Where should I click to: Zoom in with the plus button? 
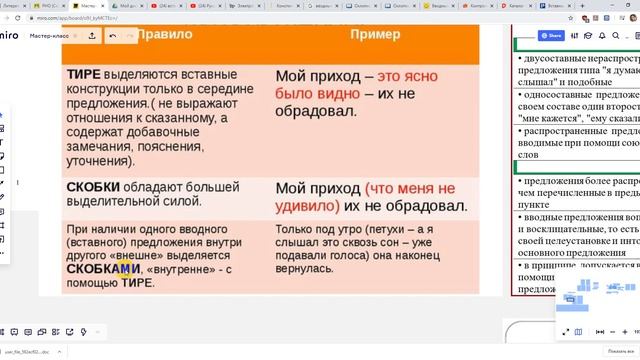pos(624,332)
